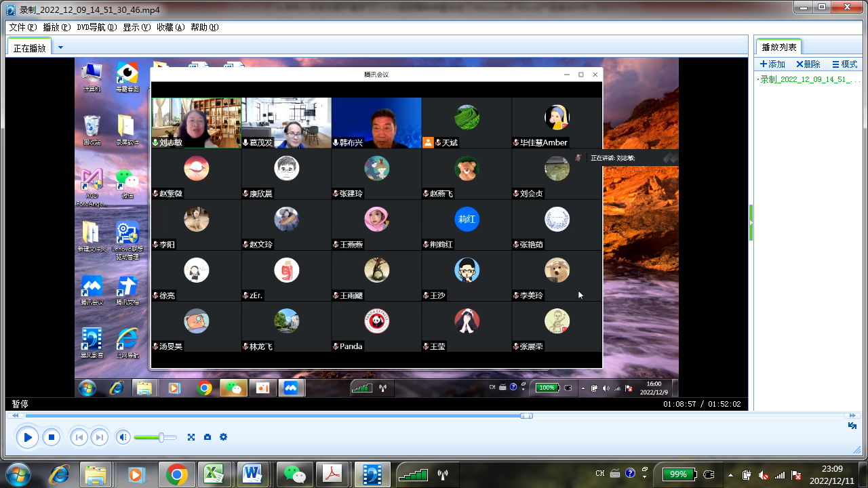Mute audio with the speaker icon
This screenshot has height=488, width=868.
click(123, 437)
